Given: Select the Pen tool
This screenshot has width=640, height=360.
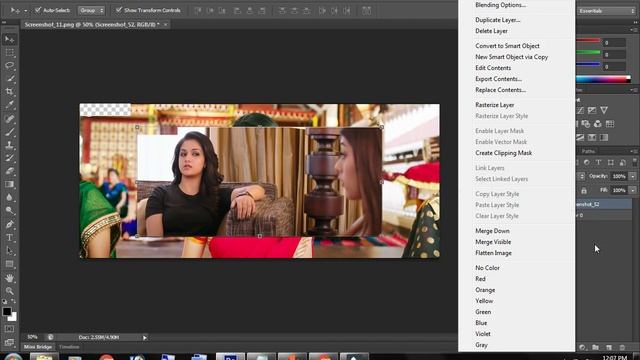Looking at the screenshot, I should [x=9, y=224].
